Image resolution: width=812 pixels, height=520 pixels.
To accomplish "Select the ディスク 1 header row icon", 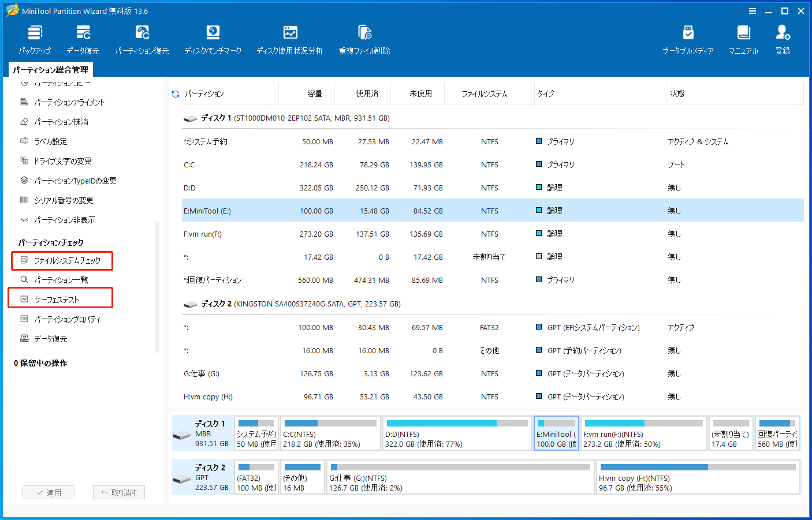I will 190,118.
